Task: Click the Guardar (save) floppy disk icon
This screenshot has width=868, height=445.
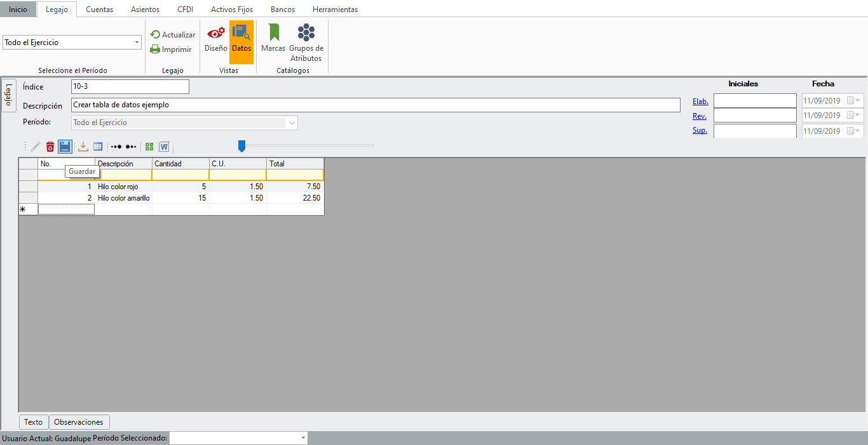Action: click(x=65, y=147)
